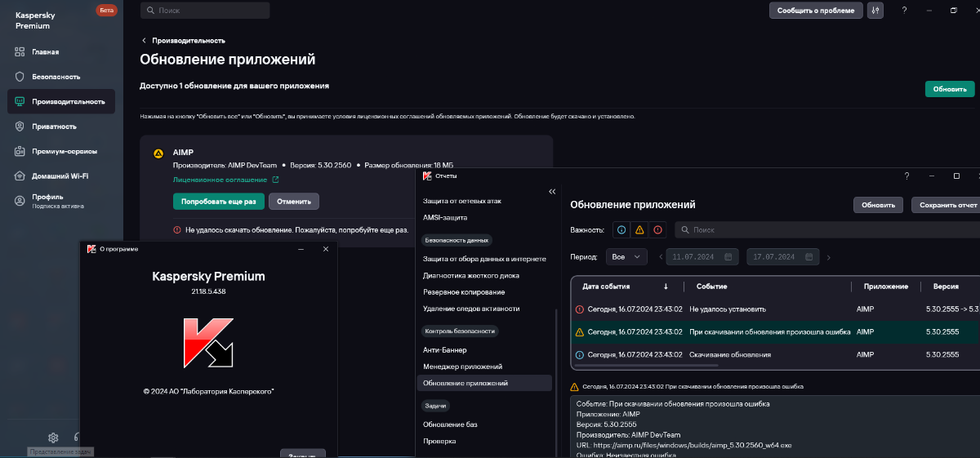Image resolution: width=980 pixels, height=458 pixels.
Task: Click the next period arrow after date fields
Action: point(828,258)
